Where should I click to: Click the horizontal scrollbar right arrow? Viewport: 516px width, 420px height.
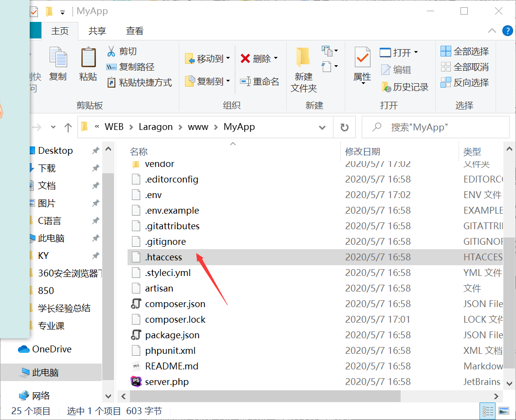pos(496,396)
